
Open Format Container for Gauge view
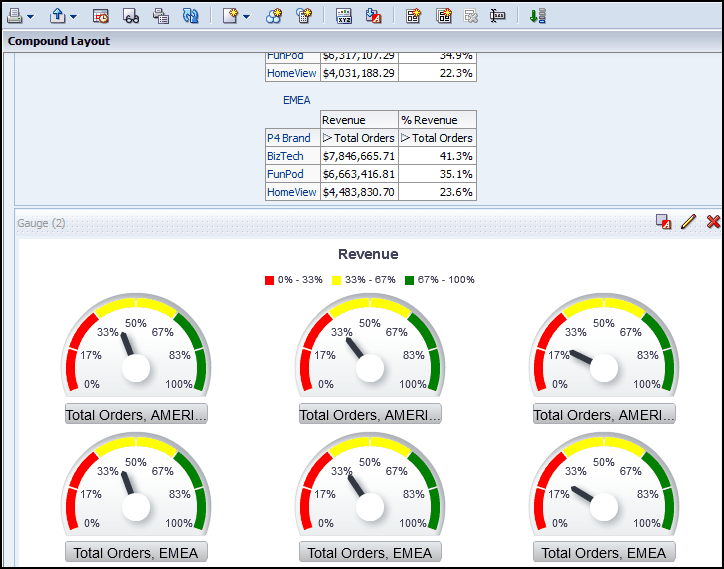tap(664, 222)
